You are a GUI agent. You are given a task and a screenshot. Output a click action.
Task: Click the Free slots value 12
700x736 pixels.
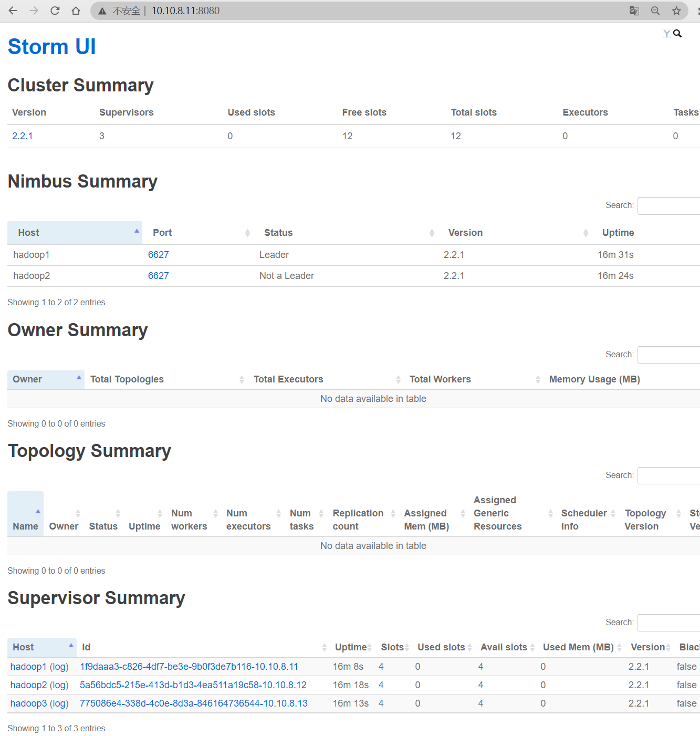348,136
